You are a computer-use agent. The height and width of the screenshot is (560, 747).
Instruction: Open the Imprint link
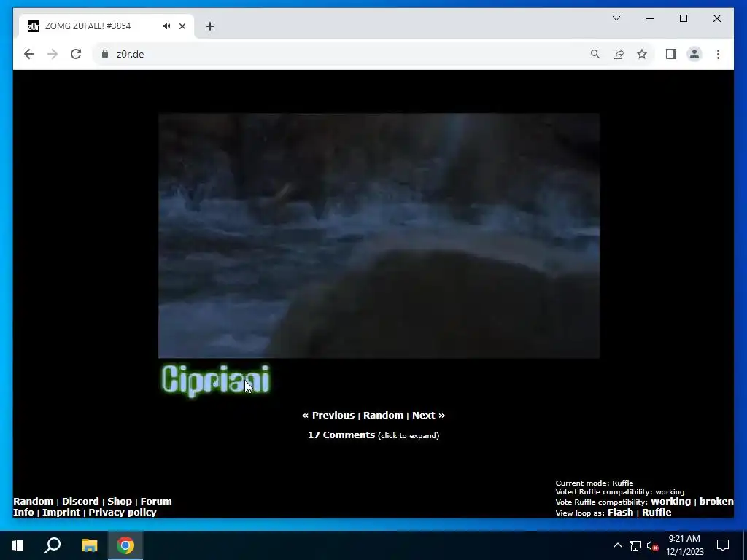coord(61,513)
